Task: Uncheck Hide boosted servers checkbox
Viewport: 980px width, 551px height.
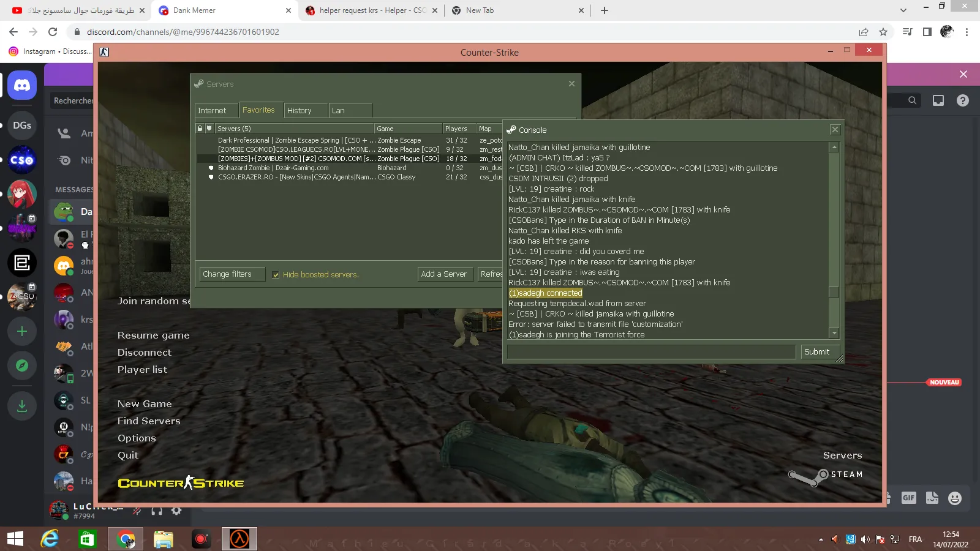Action: click(276, 275)
